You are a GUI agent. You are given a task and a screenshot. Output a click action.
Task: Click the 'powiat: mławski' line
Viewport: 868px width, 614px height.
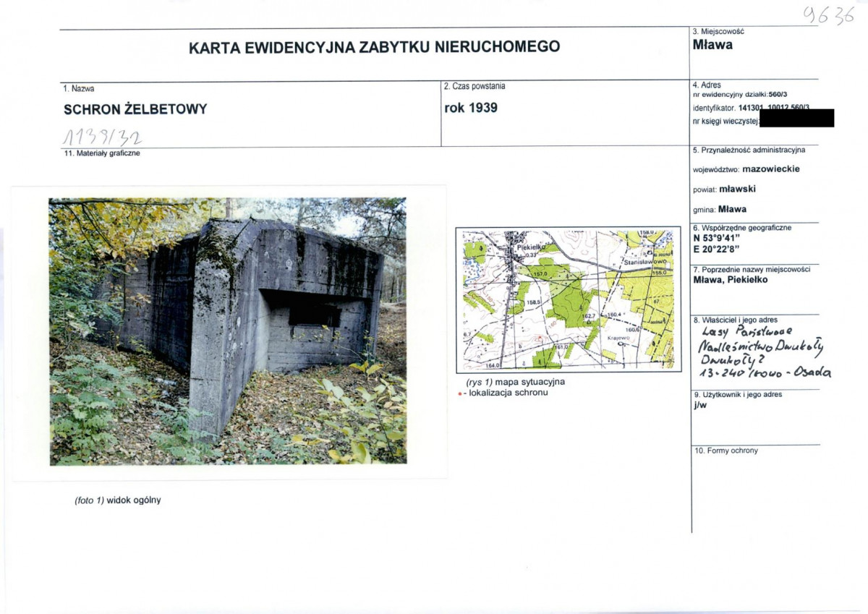coord(724,189)
